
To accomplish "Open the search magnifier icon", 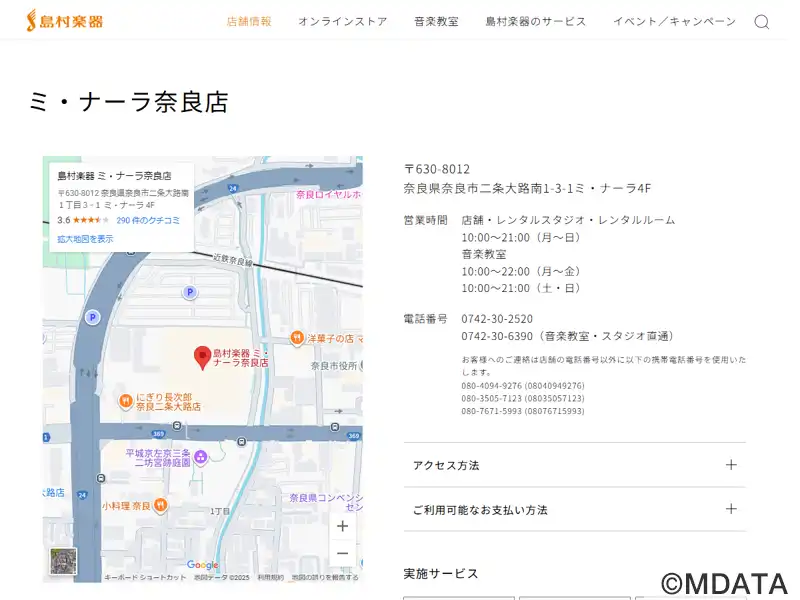I will (x=762, y=22).
